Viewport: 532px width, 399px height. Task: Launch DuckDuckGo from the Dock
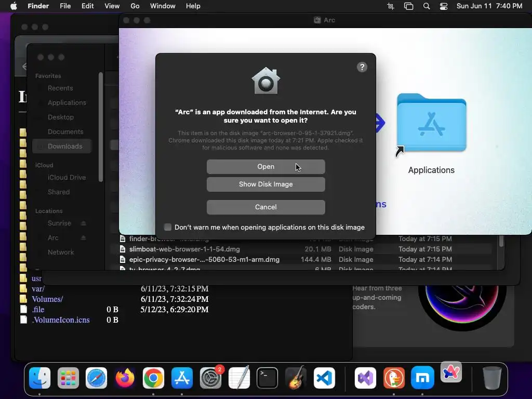394,378
